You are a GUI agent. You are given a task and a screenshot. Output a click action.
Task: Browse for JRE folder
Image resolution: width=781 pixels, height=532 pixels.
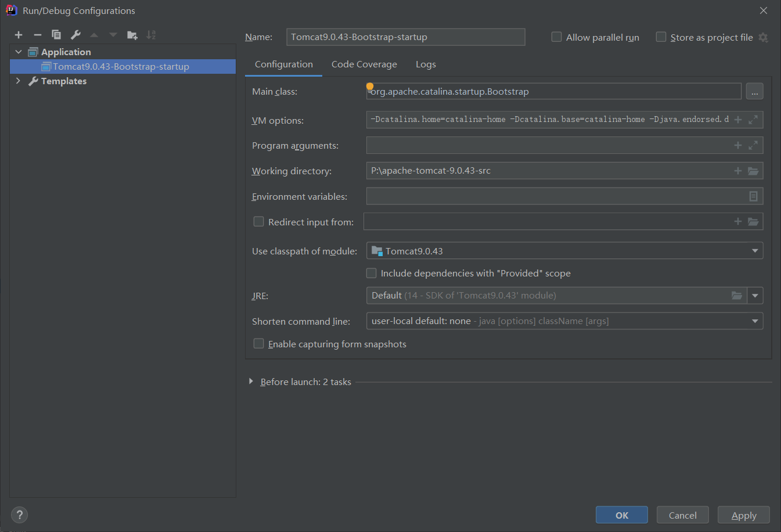(737, 296)
